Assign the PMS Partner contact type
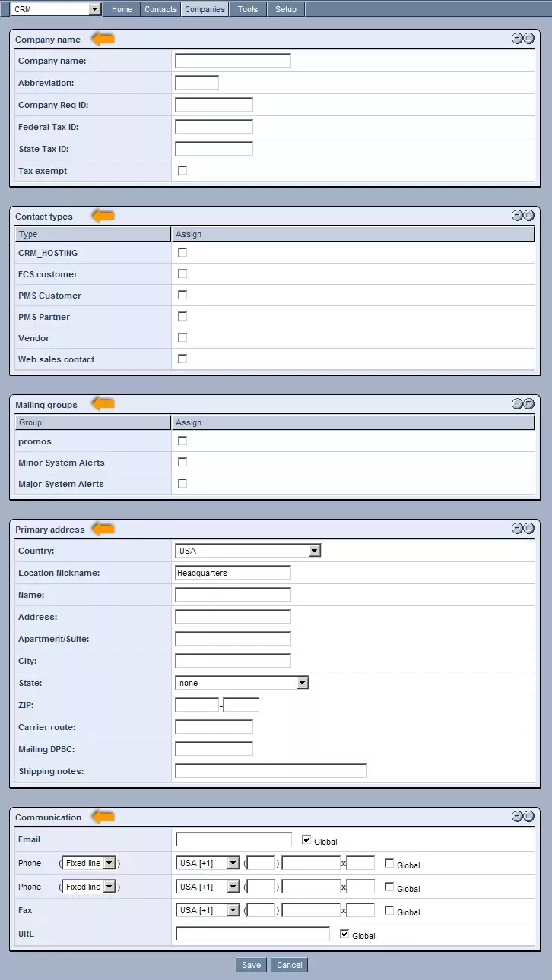The height and width of the screenshot is (980, 552). [x=182, y=316]
